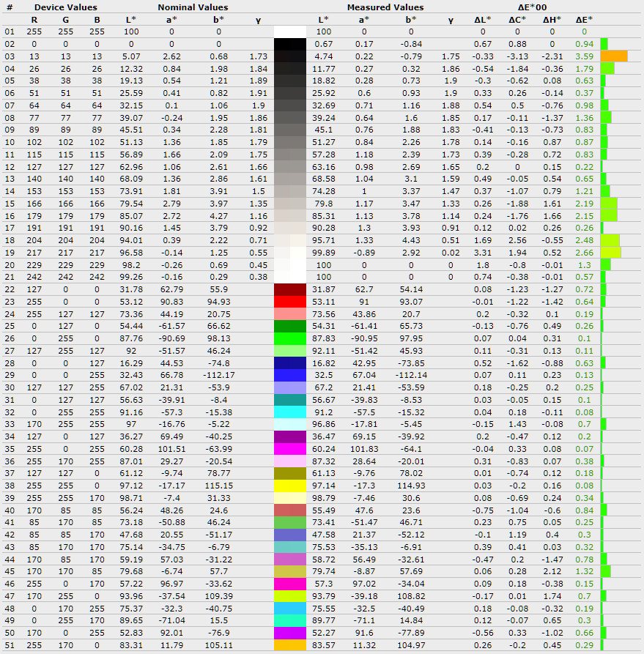Select row number 45 in the # column
Screen dimensions: 644x654
coord(10,572)
